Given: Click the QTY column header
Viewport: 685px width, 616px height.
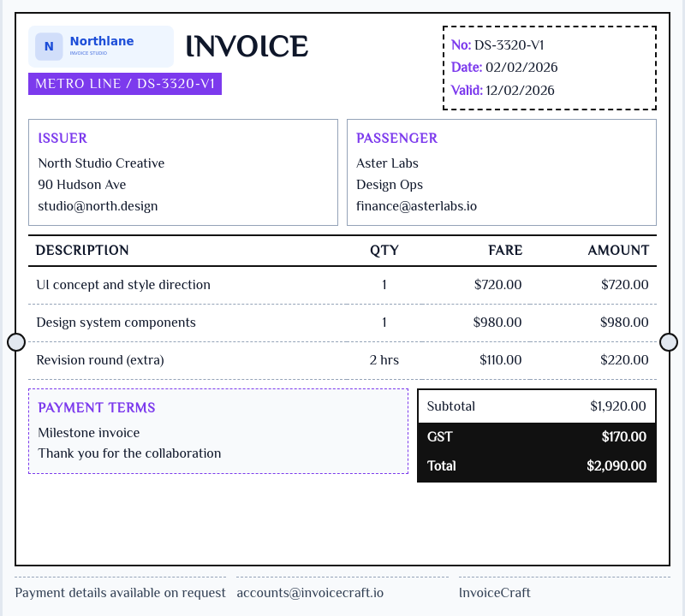Looking at the screenshot, I should click(x=384, y=250).
